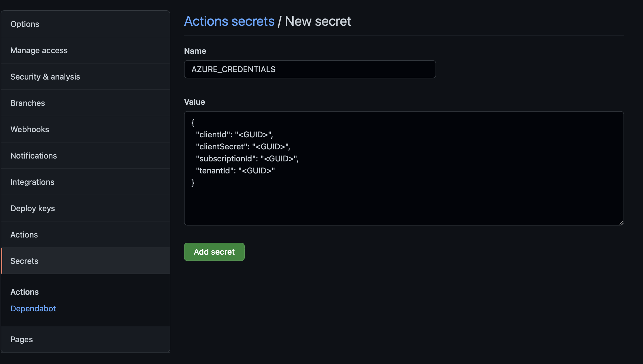This screenshot has width=643, height=364.
Task: Click inside the secret Value textarea
Action: point(401,169)
